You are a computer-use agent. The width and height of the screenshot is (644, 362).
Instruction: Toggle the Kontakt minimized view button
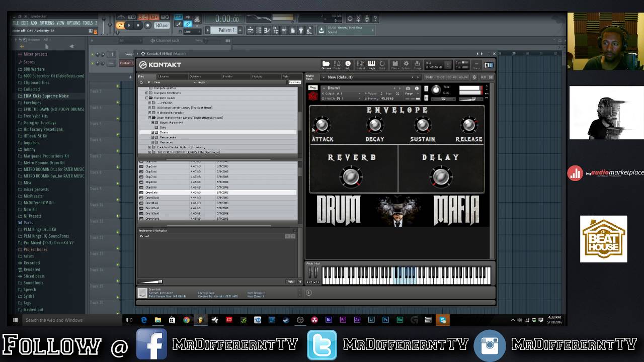pyautogui.click(x=476, y=65)
